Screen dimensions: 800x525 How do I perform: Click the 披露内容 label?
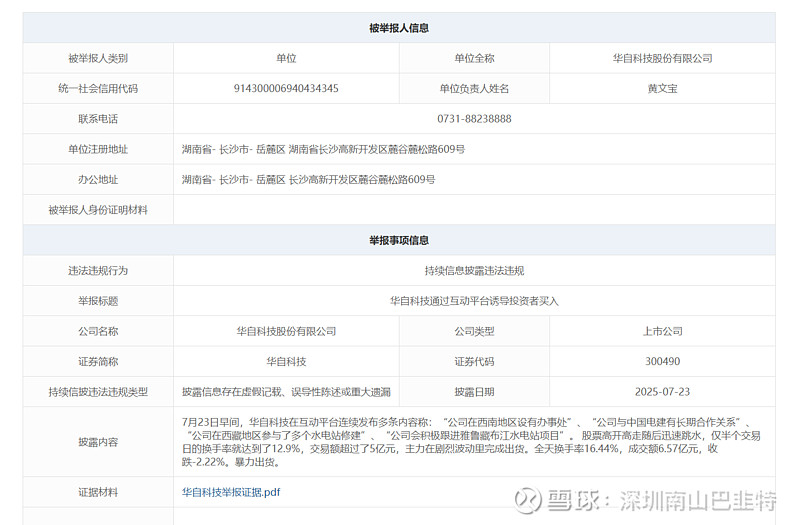tap(98, 442)
